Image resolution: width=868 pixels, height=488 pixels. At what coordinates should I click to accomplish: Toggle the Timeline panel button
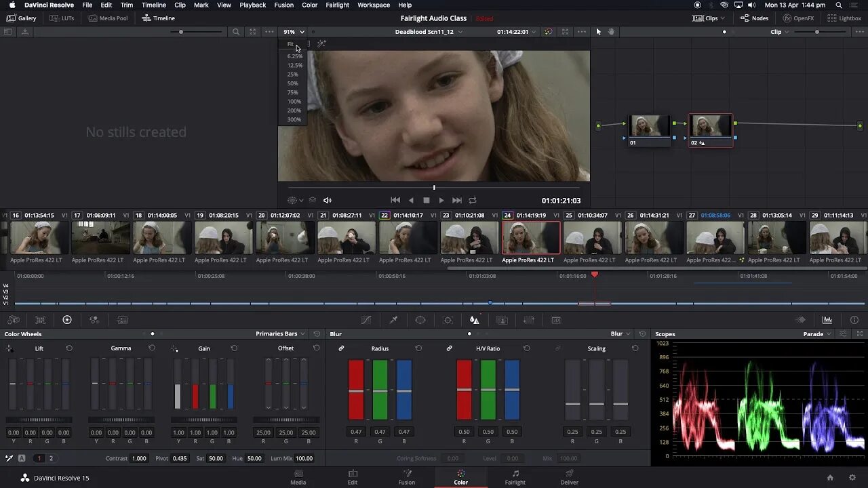(x=159, y=18)
